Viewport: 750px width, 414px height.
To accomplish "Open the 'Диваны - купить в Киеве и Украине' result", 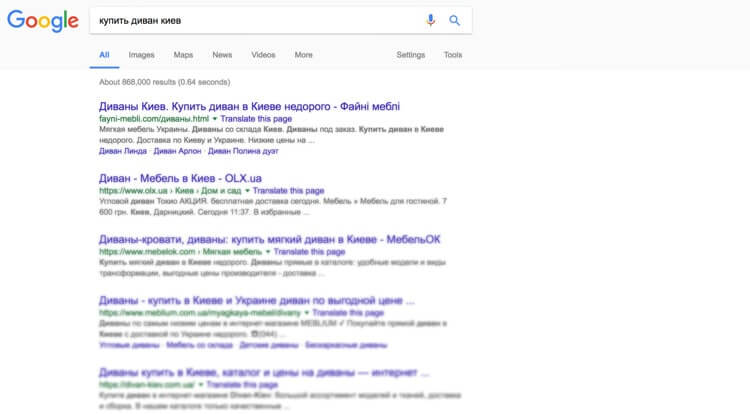I will (257, 300).
